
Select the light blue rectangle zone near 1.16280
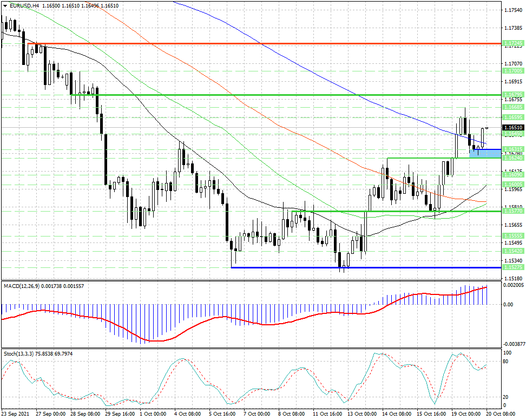(485, 153)
